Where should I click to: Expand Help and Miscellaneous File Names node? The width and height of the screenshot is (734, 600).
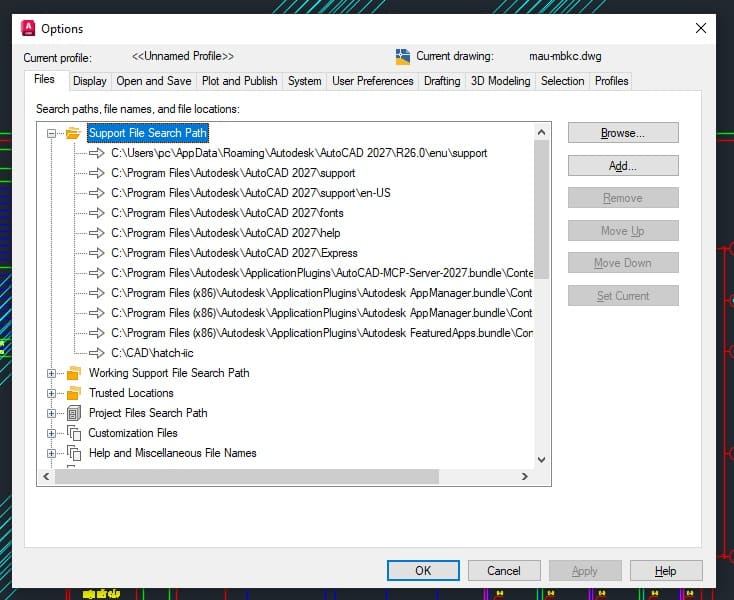[51, 454]
